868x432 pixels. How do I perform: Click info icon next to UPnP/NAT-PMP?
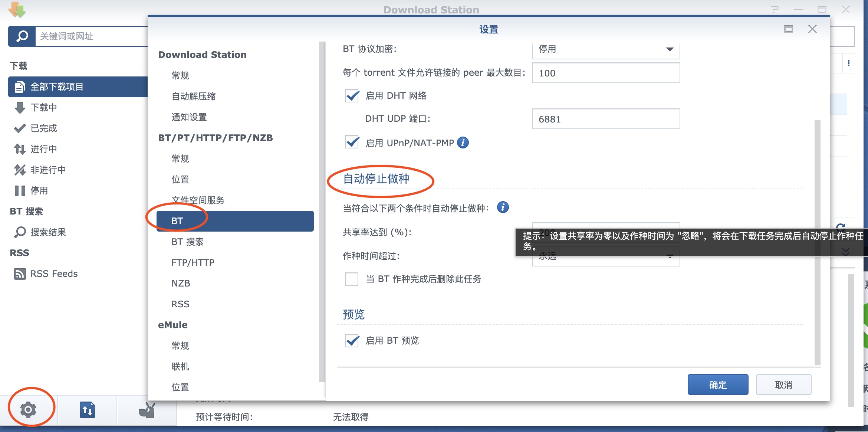click(463, 143)
